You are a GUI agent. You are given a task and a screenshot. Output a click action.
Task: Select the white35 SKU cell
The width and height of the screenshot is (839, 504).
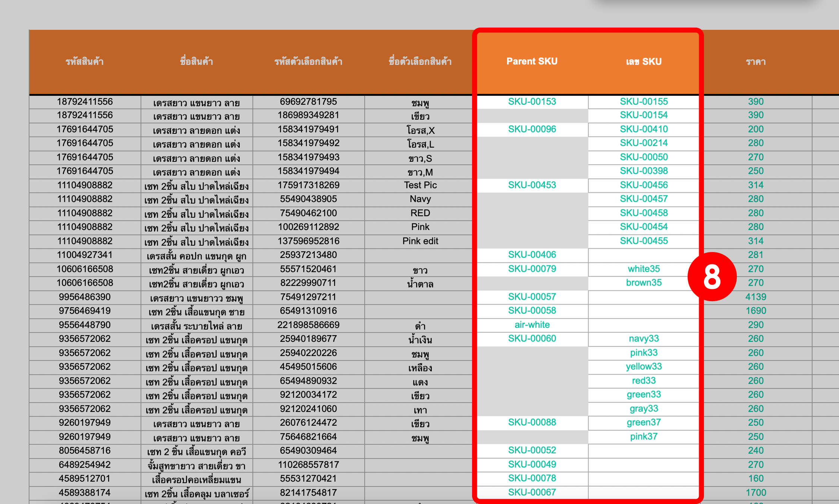[644, 269]
